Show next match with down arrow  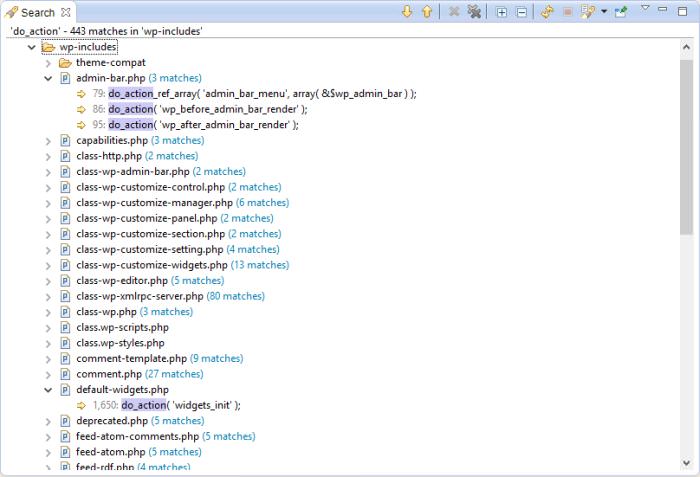tap(407, 12)
